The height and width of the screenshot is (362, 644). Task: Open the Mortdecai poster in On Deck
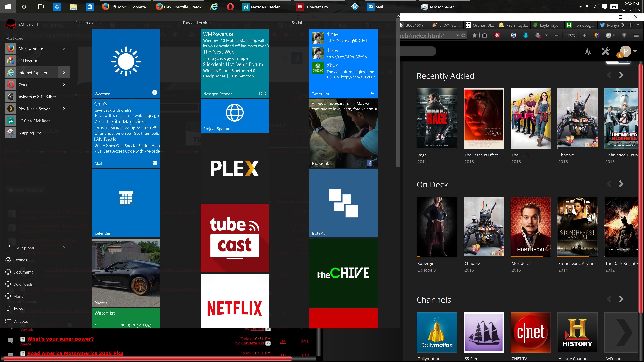(x=530, y=227)
